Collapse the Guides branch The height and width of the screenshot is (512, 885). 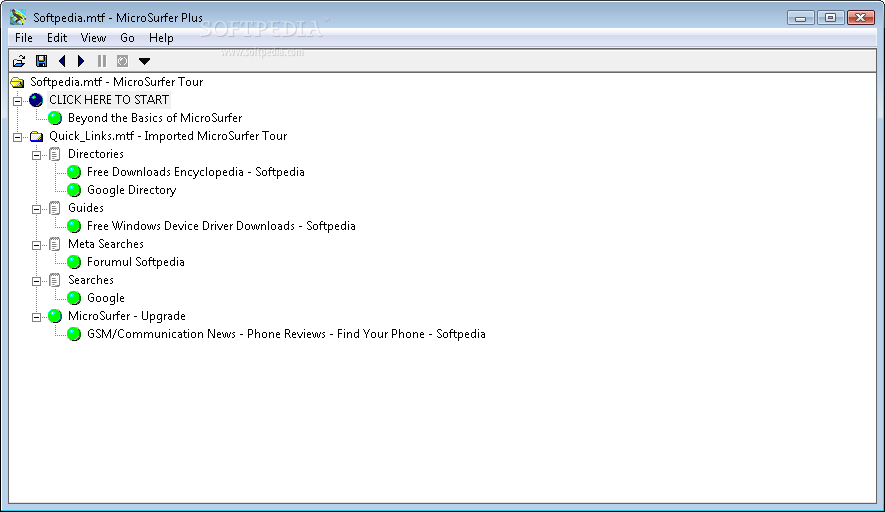pos(36,209)
